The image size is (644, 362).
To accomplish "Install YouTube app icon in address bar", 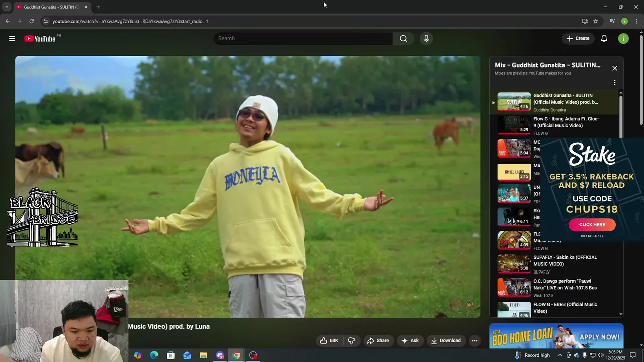I will click(585, 21).
